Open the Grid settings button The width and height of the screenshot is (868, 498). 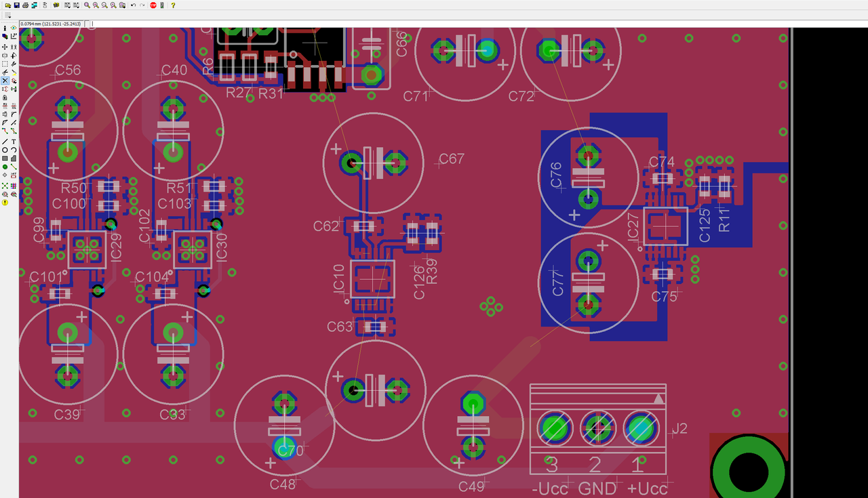(8, 15)
